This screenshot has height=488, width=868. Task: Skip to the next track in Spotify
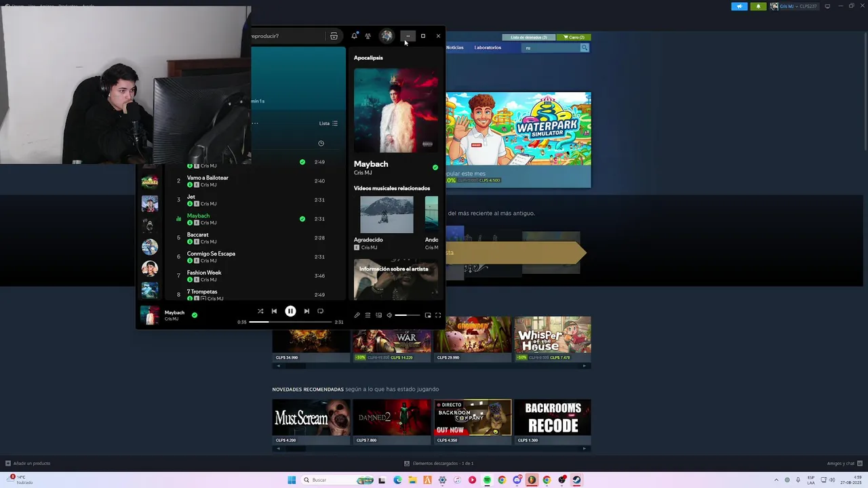coord(307,311)
